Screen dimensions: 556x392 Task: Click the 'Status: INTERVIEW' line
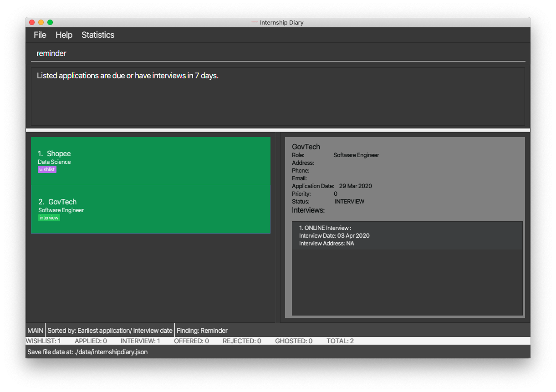click(x=328, y=201)
